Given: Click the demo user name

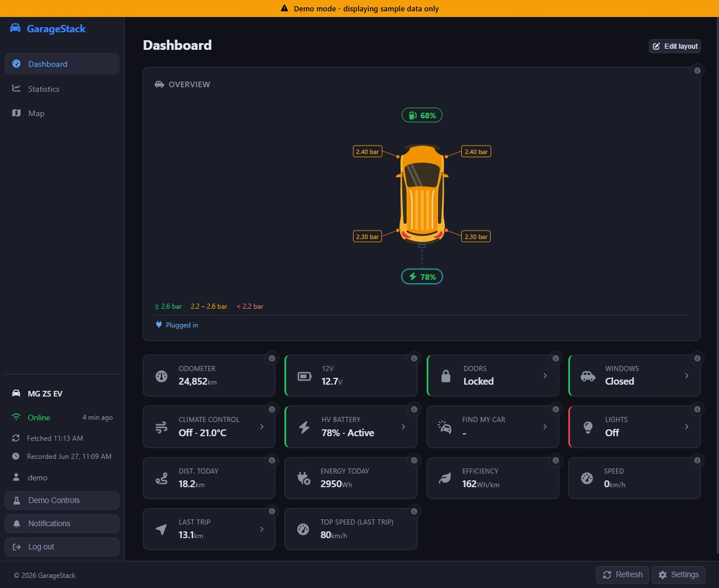Looking at the screenshot, I should point(37,478).
